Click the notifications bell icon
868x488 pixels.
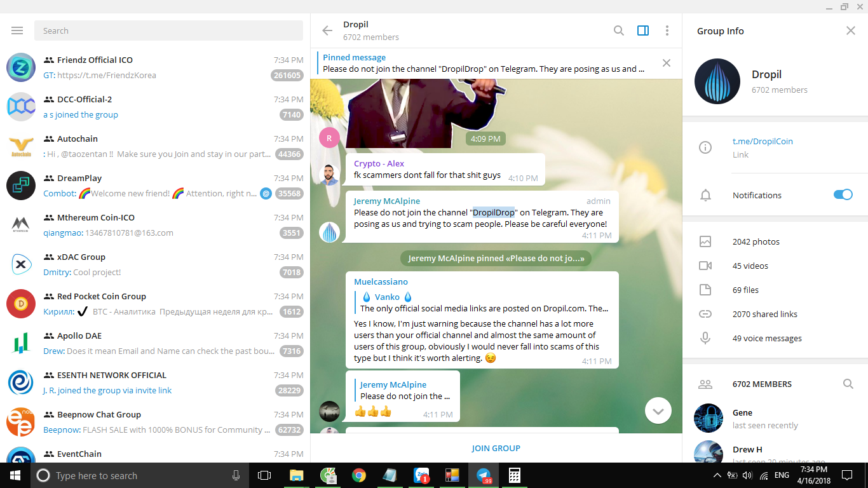click(x=705, y=195)
